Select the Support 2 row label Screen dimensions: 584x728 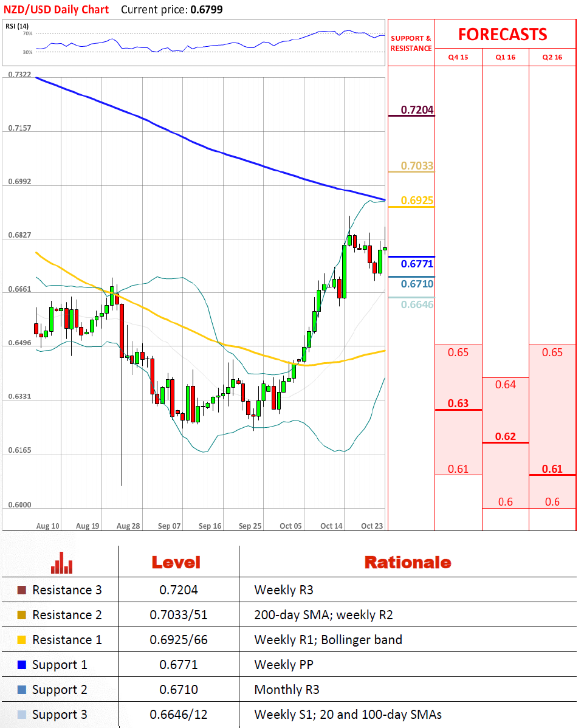60,690
